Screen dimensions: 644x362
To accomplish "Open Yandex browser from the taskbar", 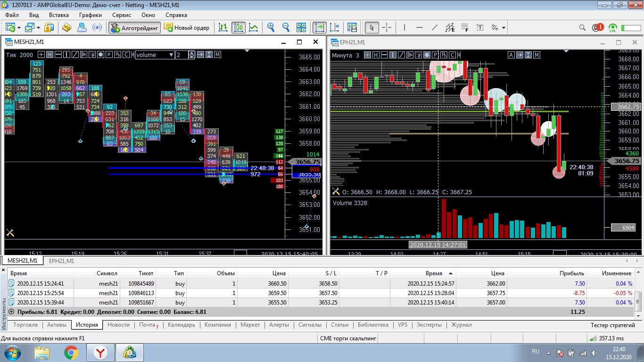I will 100,353.
